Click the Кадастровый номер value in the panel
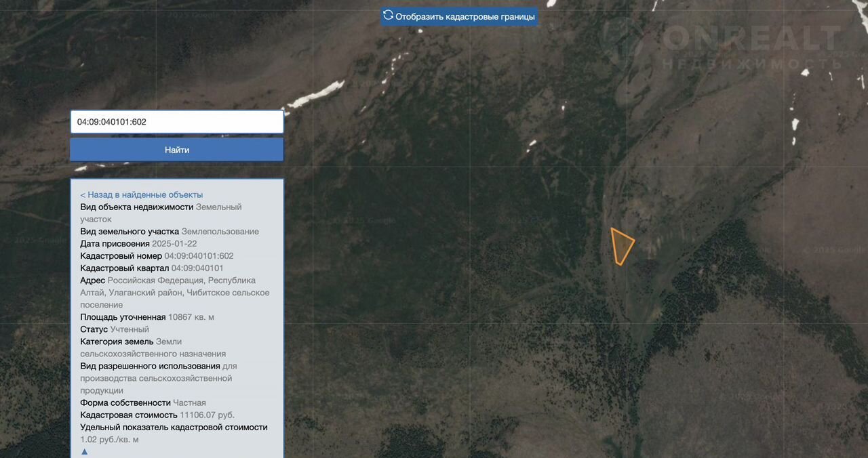Screen dimensions: 868x458 tap(199, 256)
